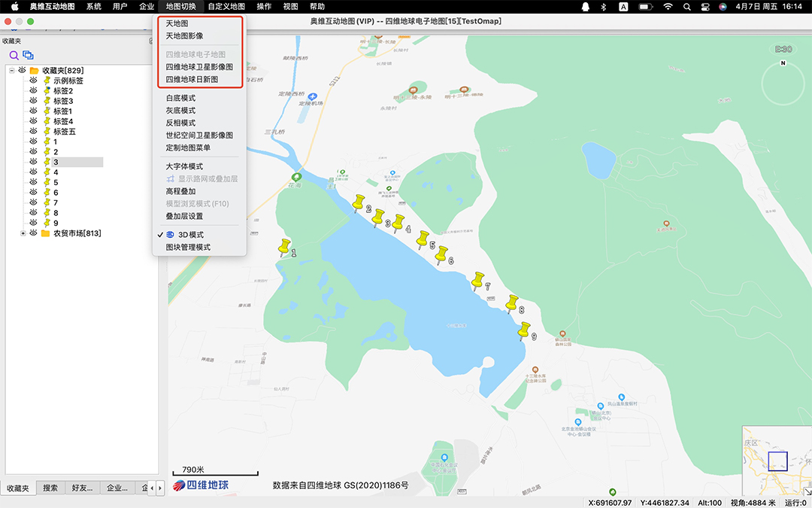Screen dimensions: 812x508
Task: Select tree item 标签五 in favorites
Action: click(x=64, y=131)
